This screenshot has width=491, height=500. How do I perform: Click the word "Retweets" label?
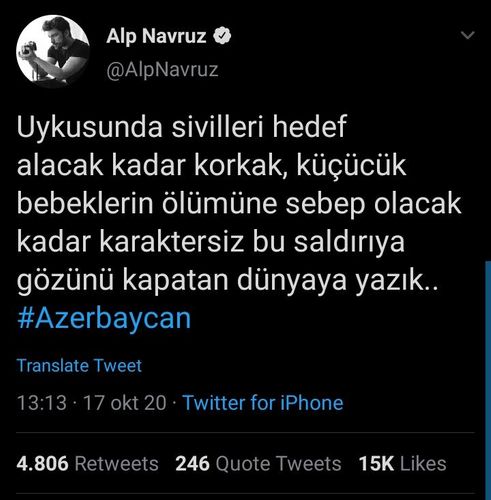point(117,464)
